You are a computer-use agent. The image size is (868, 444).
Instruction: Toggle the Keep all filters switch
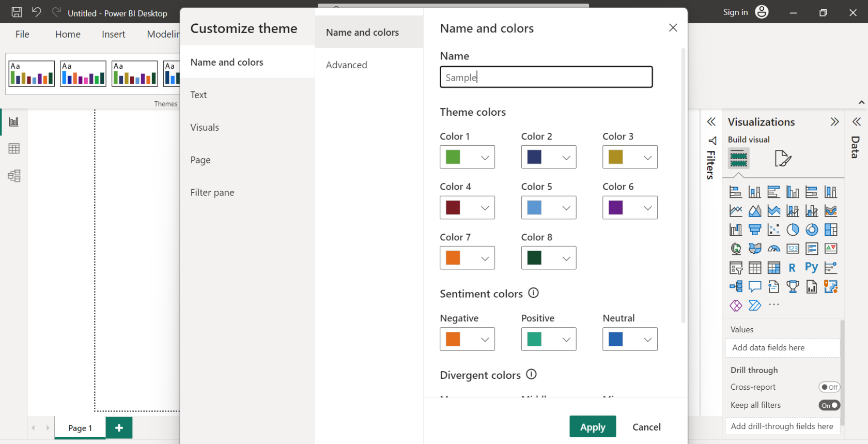point(829,405)
